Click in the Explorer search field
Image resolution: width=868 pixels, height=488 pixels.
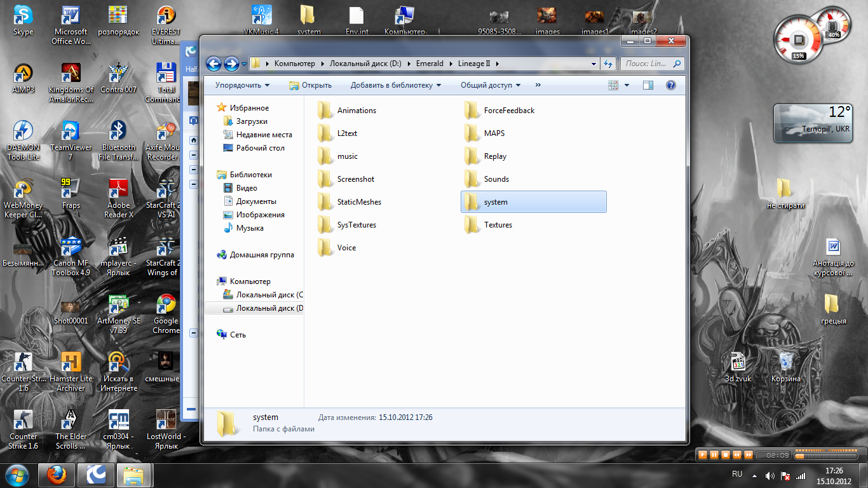[x=651, y=64]
